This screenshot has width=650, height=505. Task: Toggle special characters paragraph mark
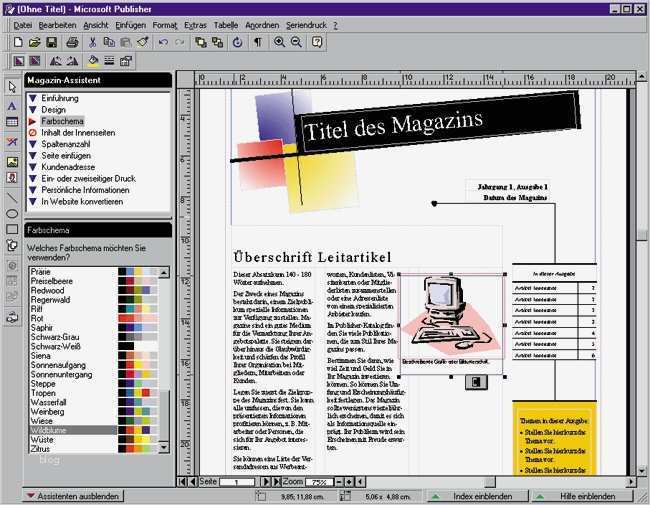257,42
